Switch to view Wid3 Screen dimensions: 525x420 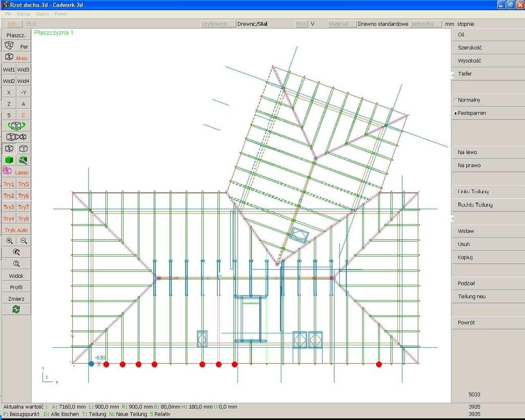pos(24,70)
